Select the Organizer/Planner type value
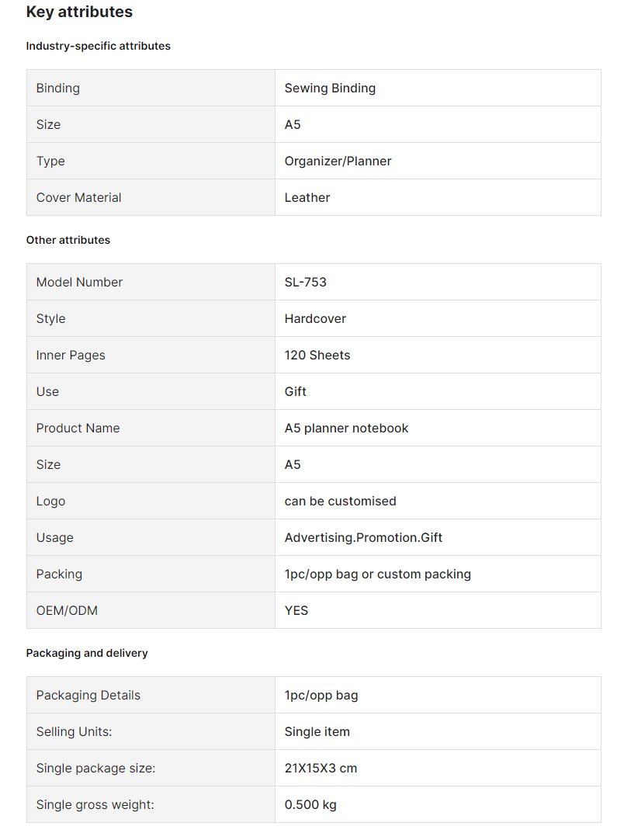This screenshot has height=840, width=617. tap(338, 161)
